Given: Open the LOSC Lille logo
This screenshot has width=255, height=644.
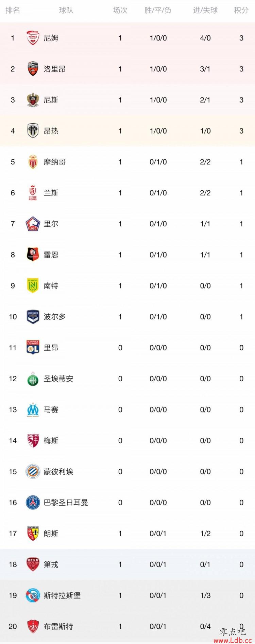Looking at the screenshot, I should coord(33,224).
